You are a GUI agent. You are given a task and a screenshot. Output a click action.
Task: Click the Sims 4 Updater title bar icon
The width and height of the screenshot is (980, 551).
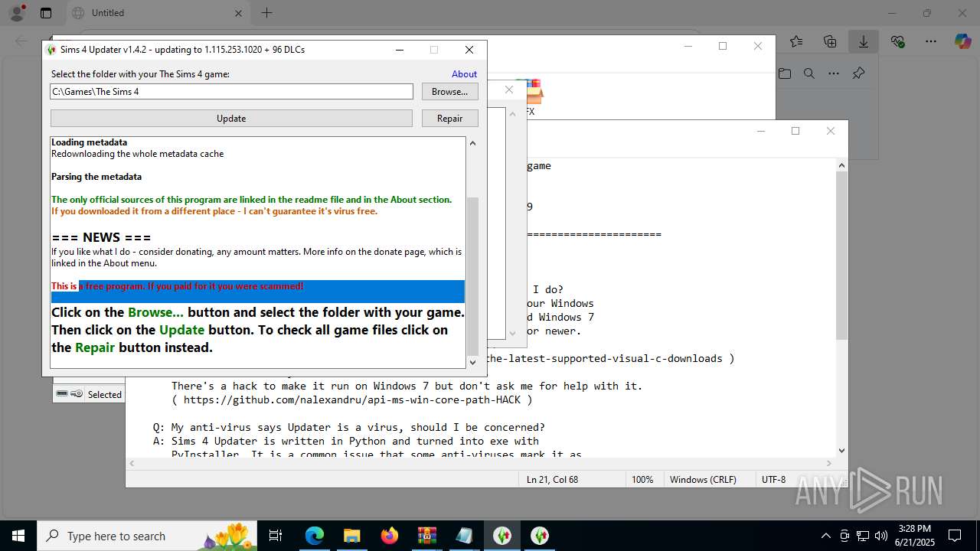pos(51,50)
